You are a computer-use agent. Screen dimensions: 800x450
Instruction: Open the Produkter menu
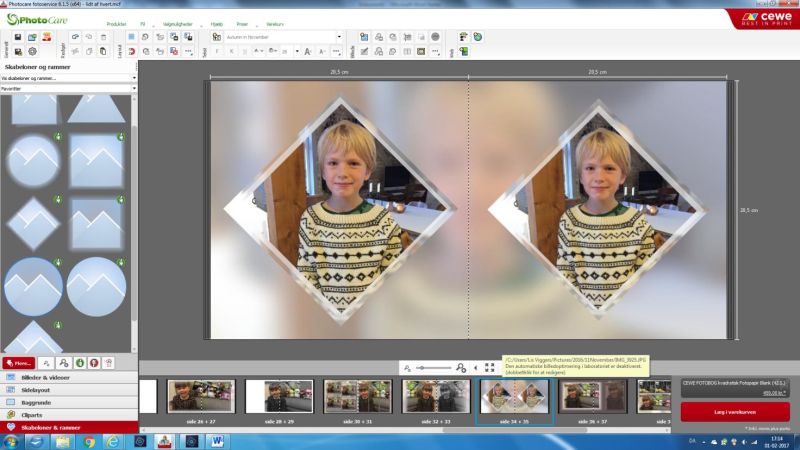(x=117, y=21)
